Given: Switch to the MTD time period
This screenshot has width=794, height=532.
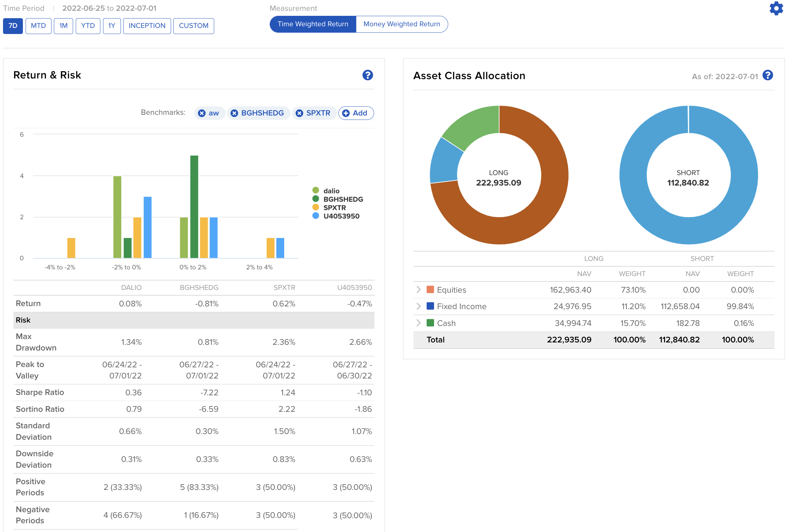Looking at the screenshot, I should point(38,26).
